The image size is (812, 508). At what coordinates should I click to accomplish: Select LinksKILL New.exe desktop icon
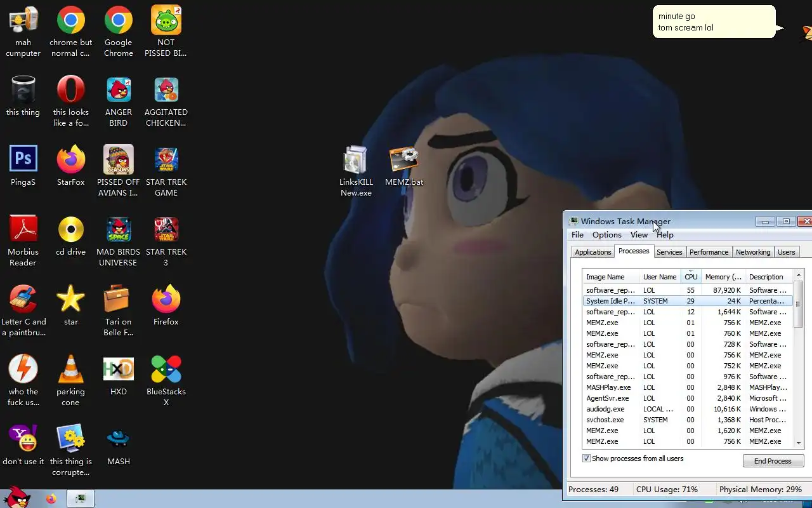click(x=356, y=171)
